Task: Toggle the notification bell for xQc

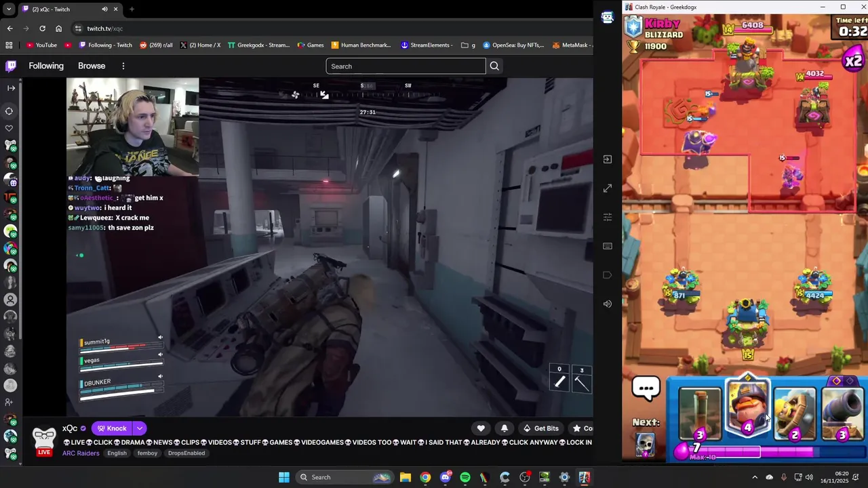Action: (x=505, y=428)
